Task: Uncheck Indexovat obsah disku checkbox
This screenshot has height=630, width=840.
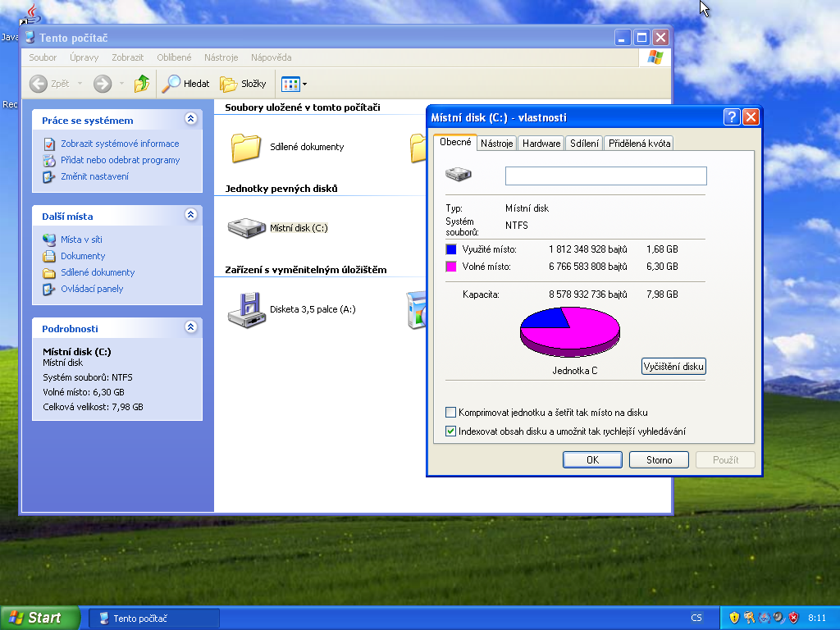Action: click(x=450, y=431)
